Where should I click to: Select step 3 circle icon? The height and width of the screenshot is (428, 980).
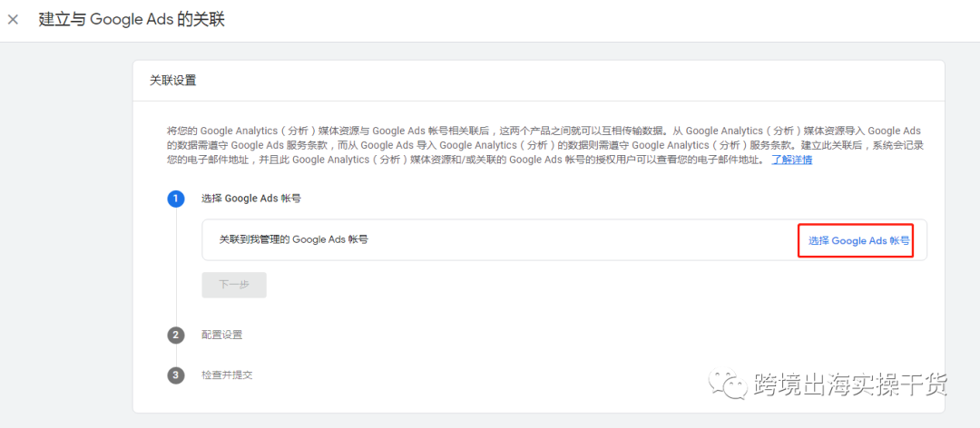tap(176, 375)
